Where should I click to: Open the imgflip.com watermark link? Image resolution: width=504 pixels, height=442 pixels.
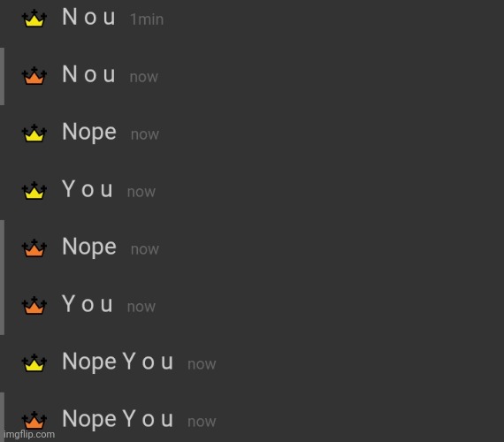click(29, 435)
